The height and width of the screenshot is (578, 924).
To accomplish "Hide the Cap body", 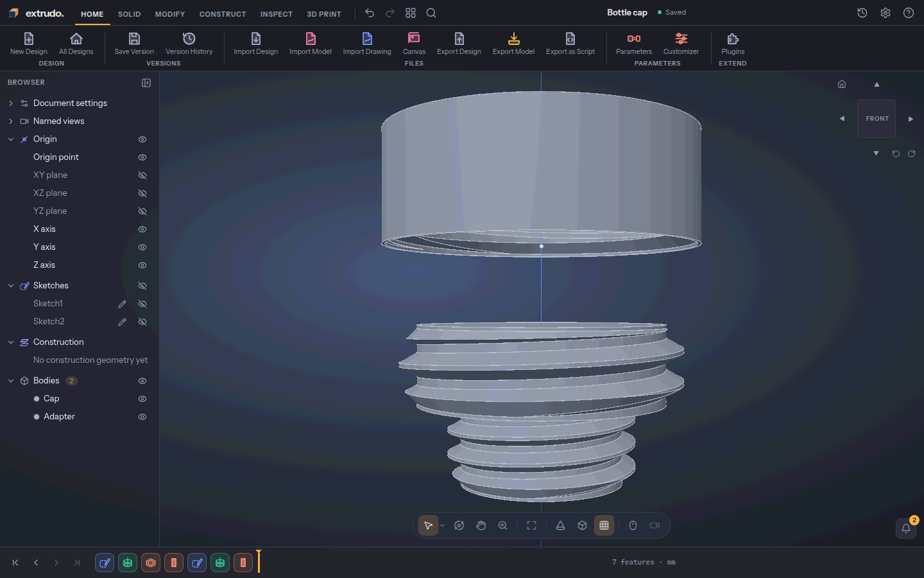I will [x=142, y=399].
